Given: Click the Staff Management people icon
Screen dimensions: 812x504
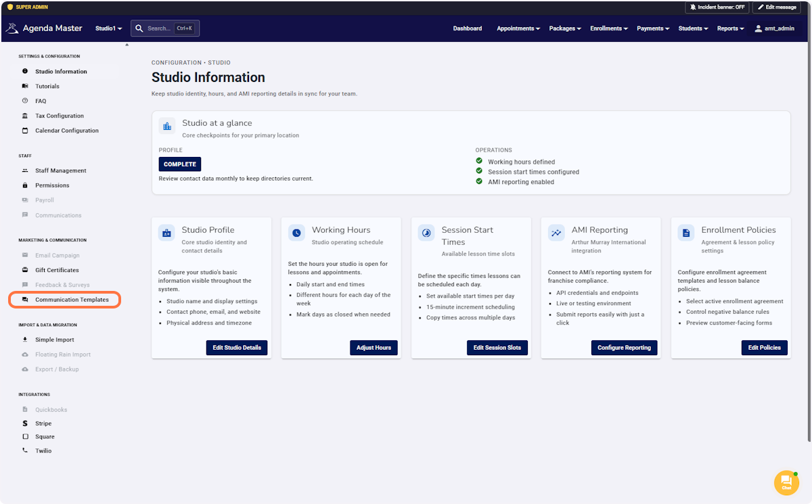Looking at the screenshot, I should (25, 170).
